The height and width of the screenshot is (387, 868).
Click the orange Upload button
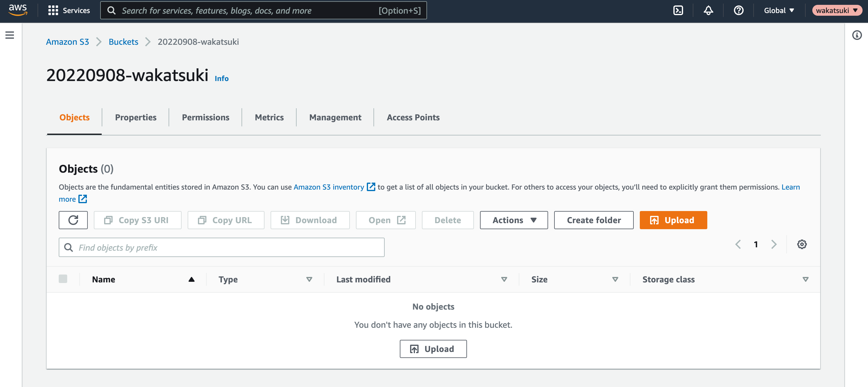pyautogui.click(x=673, y=220)
